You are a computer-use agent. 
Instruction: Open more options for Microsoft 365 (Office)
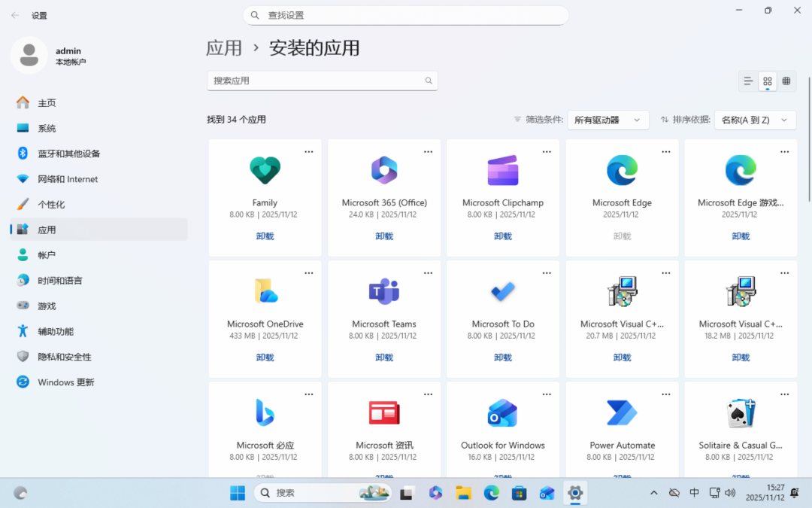pos(428,152)
